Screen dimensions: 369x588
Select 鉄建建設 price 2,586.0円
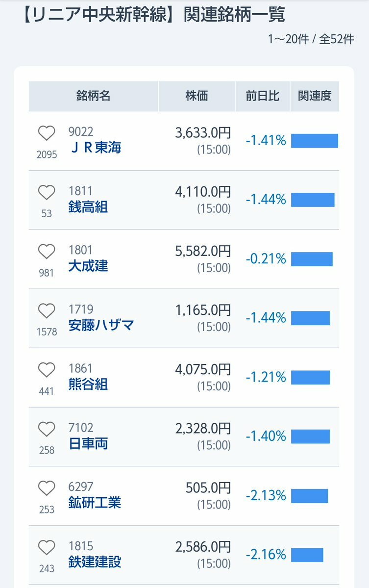click(x=203, y=547)
